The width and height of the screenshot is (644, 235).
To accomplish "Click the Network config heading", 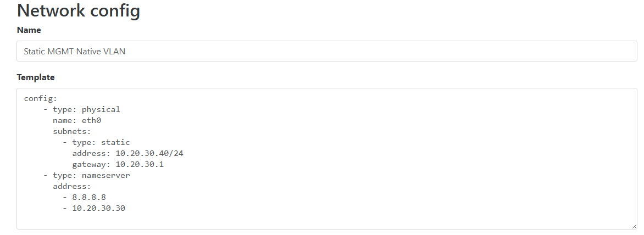I will [79, 10].
